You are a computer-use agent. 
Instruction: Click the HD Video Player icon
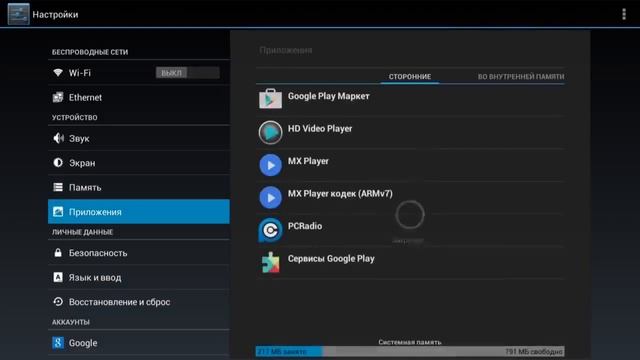pyautogui.click(x=270, y=132)
